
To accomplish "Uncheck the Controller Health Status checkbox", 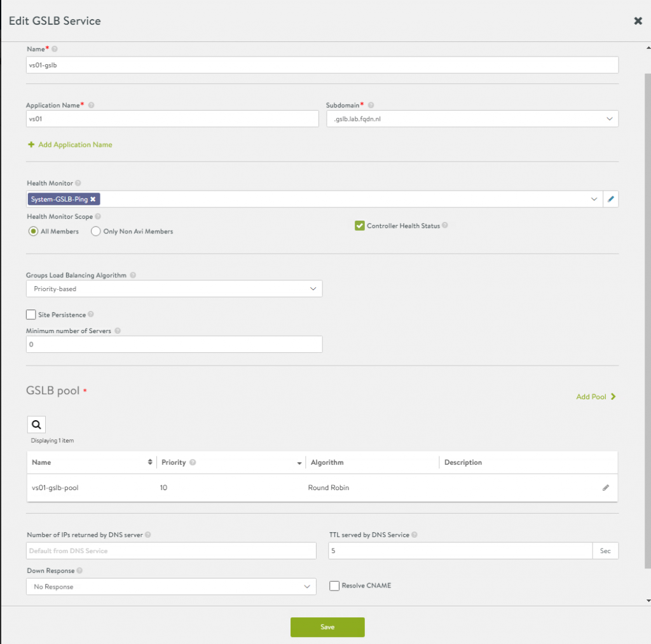I will tap(360, 226).
